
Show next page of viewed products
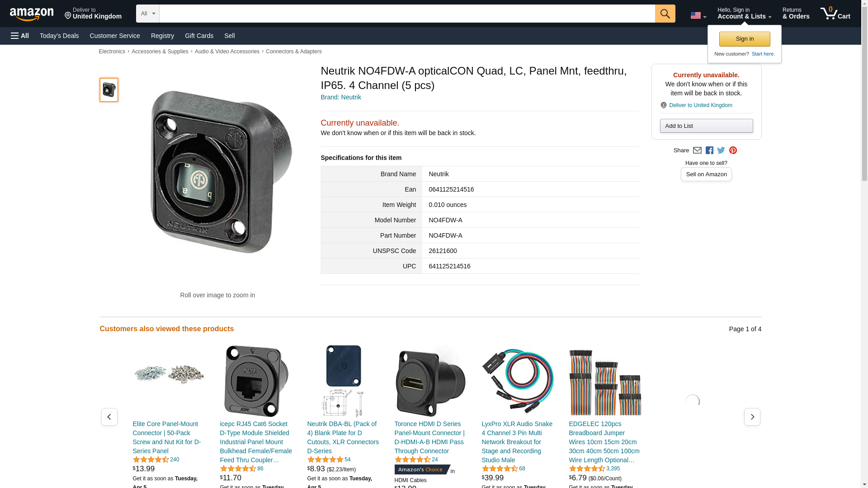752,417
